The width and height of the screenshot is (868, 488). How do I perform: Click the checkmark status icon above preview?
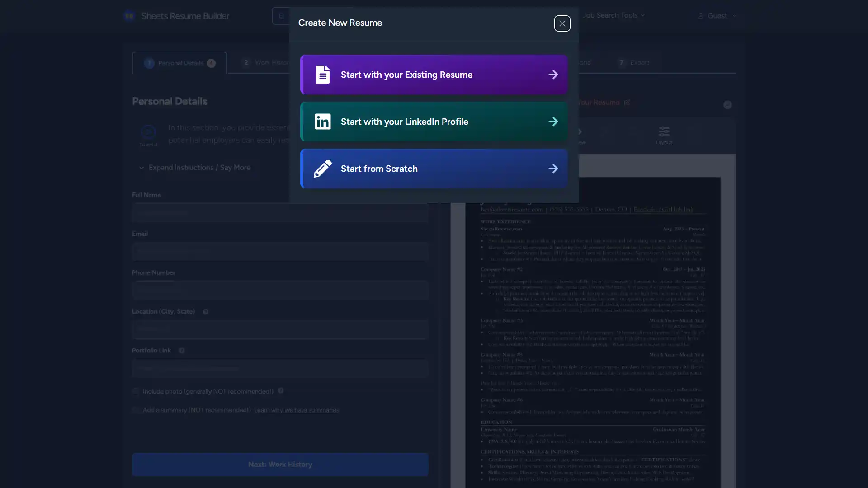[727, 105]
